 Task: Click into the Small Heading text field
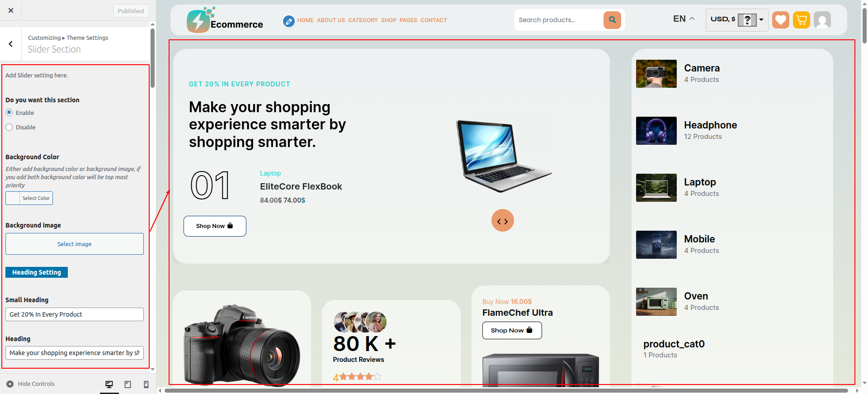75,314
